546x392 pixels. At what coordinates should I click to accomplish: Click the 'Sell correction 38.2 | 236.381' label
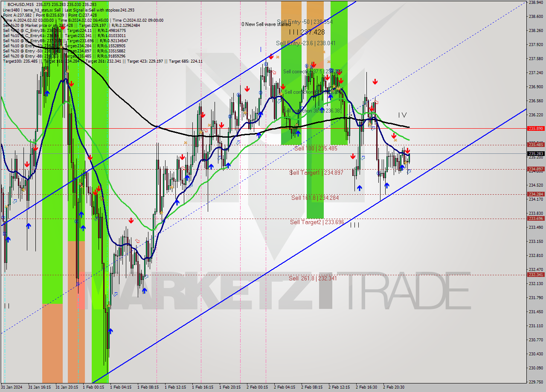(x=313, y=111)
